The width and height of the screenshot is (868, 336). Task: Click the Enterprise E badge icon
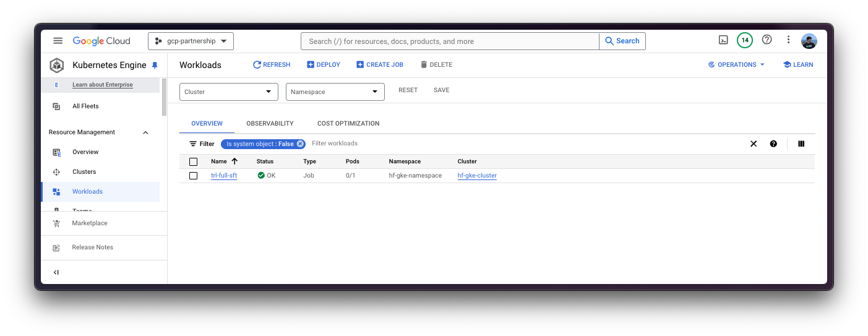(56, 85)
